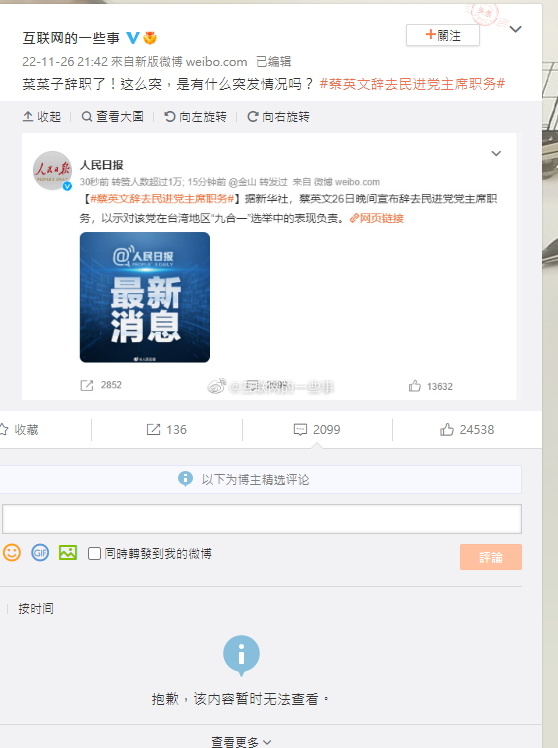Click the post timestamp 22-11-26 21:42
This screenshot has width=558, height=748.
pos(65,62)
